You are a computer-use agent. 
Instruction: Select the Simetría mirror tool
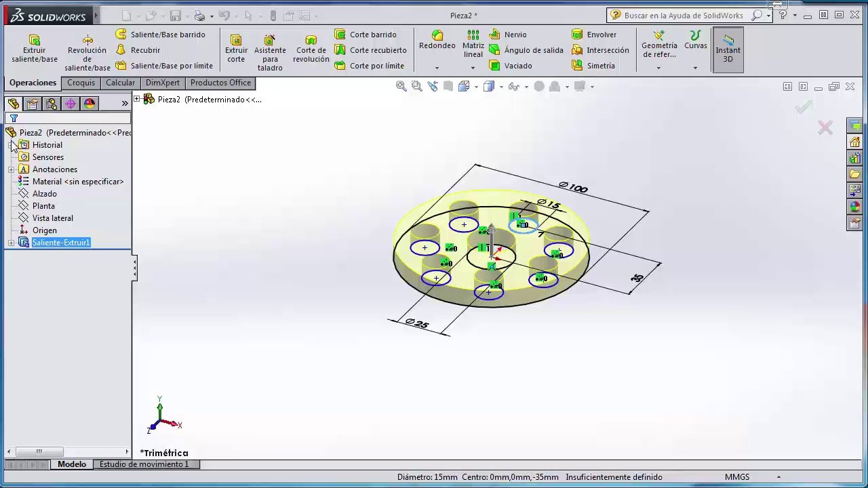point(593,66)
